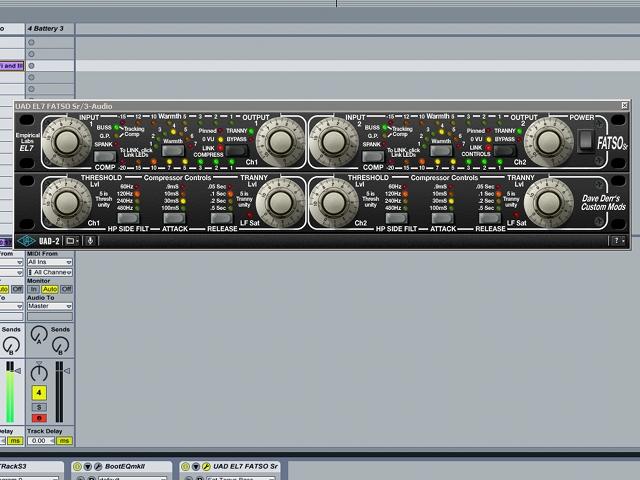This screenshot has height=480, width=640.
Task: Click Ch1 Output knob
Action: pos(280,142)
